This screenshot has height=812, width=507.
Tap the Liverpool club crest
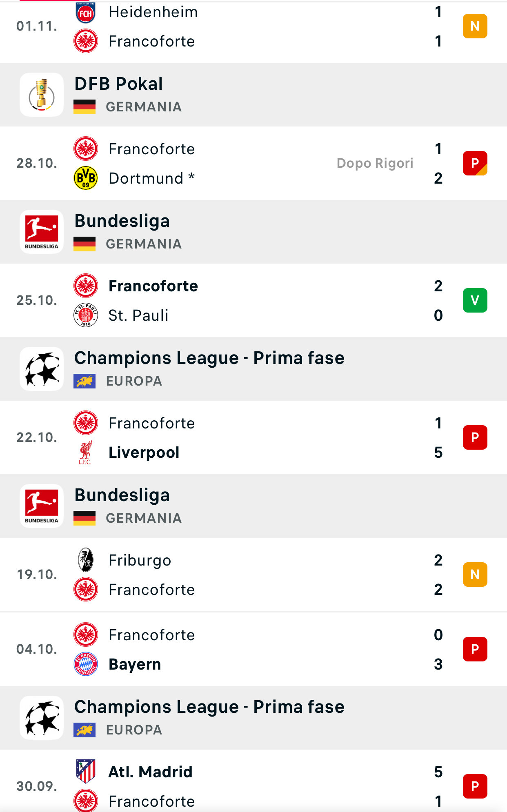(86, 453)
